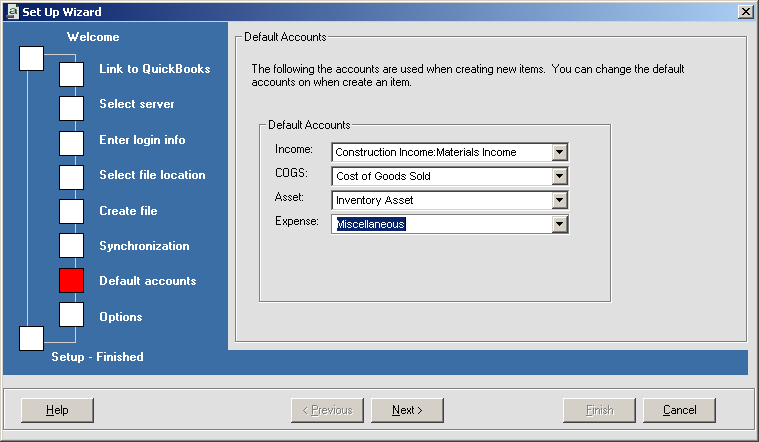The height and width of the screenshot is (442, 759).
Task: Select the Default accounts step label
Action: (x=147, y=281)
